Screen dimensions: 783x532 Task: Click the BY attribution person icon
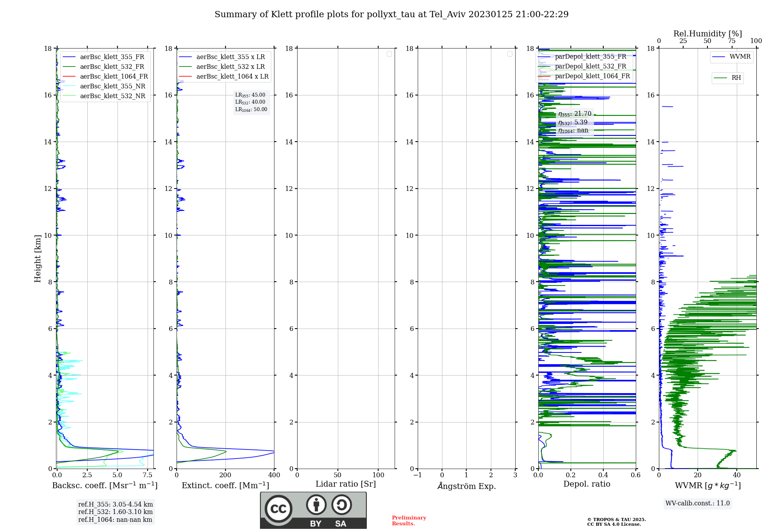click(316, 505)
